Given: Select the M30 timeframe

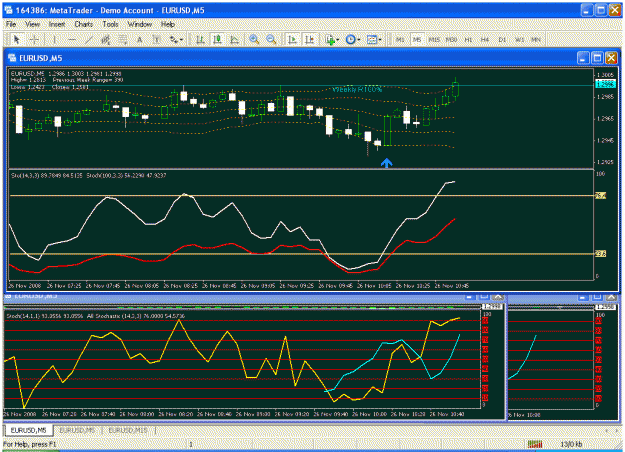Looking at the screenshot, I should pyautogui.click(x=451, y=39).
